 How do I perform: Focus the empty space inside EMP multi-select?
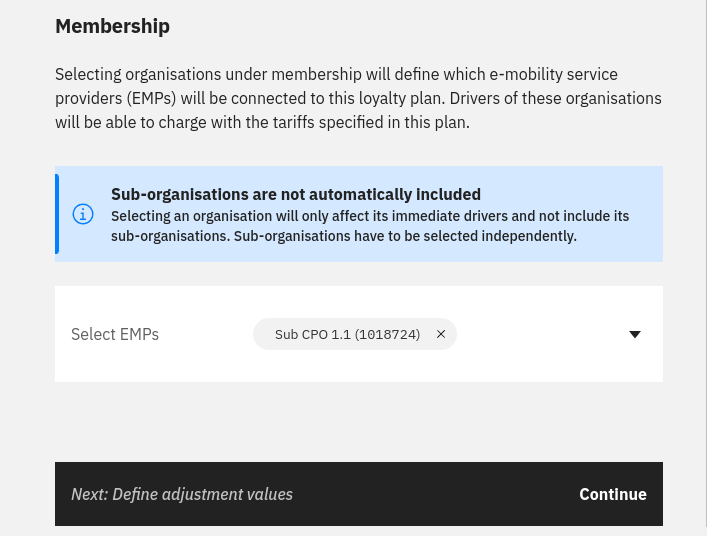click(x=541, y=334)
